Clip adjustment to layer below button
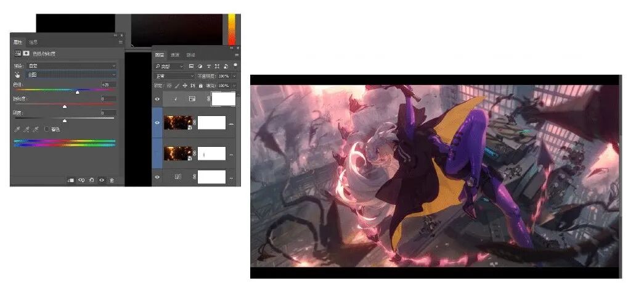This screenshot has width=644, height=287. (71, 180)
